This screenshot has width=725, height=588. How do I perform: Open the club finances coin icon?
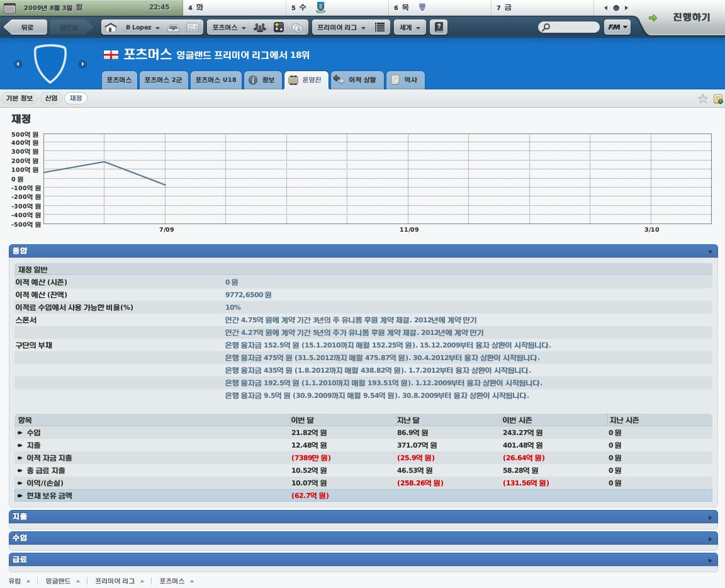click(x=297, y=28)
